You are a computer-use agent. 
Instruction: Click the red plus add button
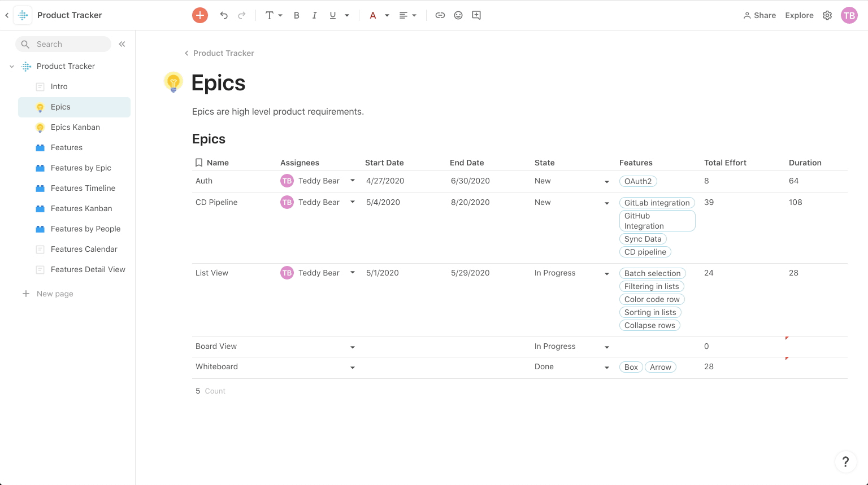tap(200, 15)
